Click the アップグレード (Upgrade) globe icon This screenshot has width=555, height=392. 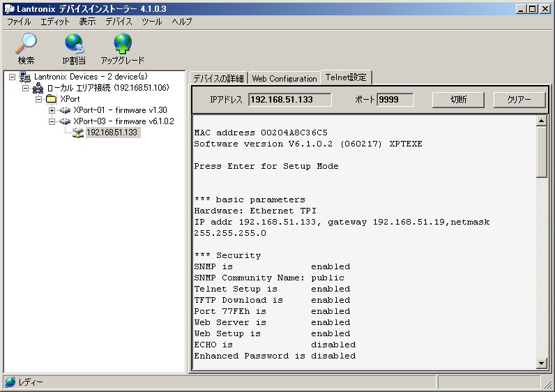point(123,43)
